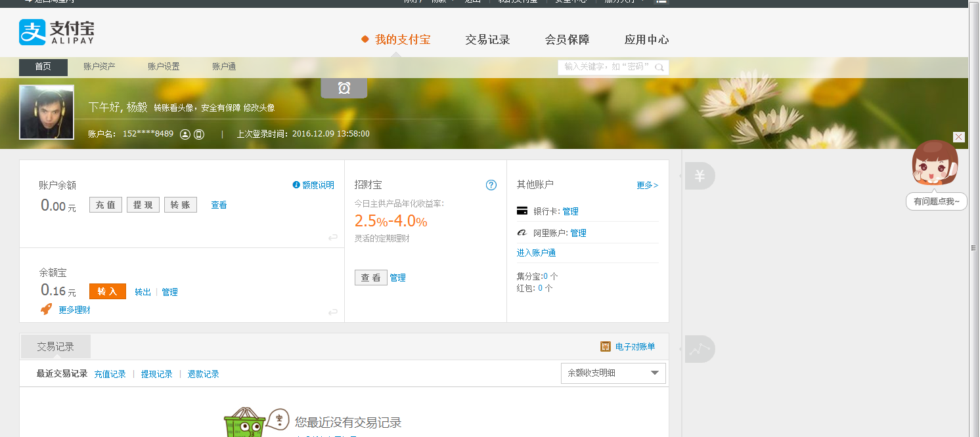Open the 余额收支明细 dropdown
Image resolution: width=980 pixels, height=437 pixels.
[613, 373]
